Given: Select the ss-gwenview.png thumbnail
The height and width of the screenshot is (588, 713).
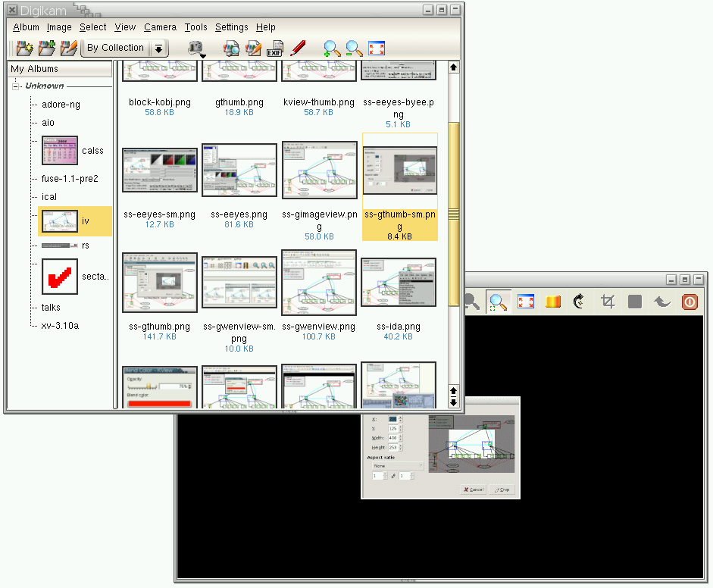Looking at the screenshot, I should click(319, 283).
